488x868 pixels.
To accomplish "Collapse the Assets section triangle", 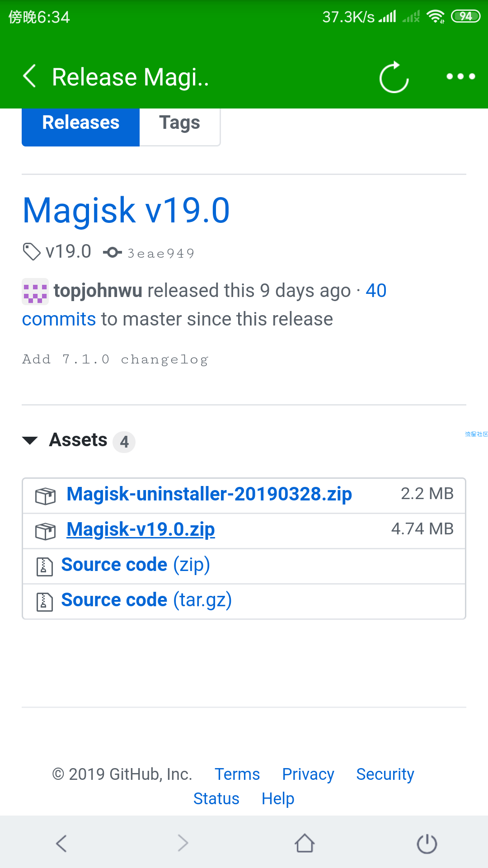I will click(30, 440).
